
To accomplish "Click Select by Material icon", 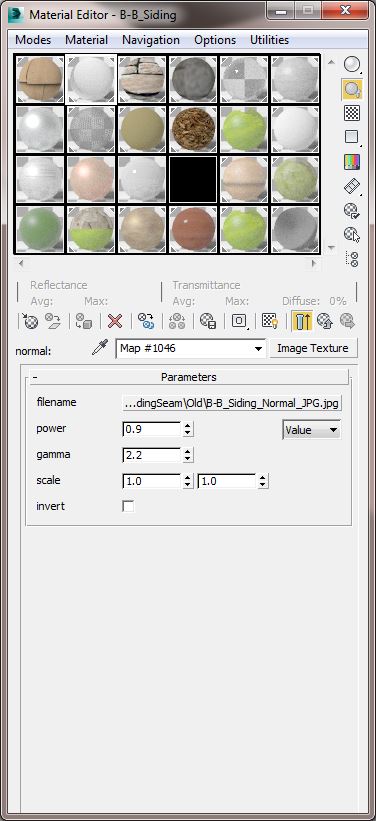I will (352, 235).
